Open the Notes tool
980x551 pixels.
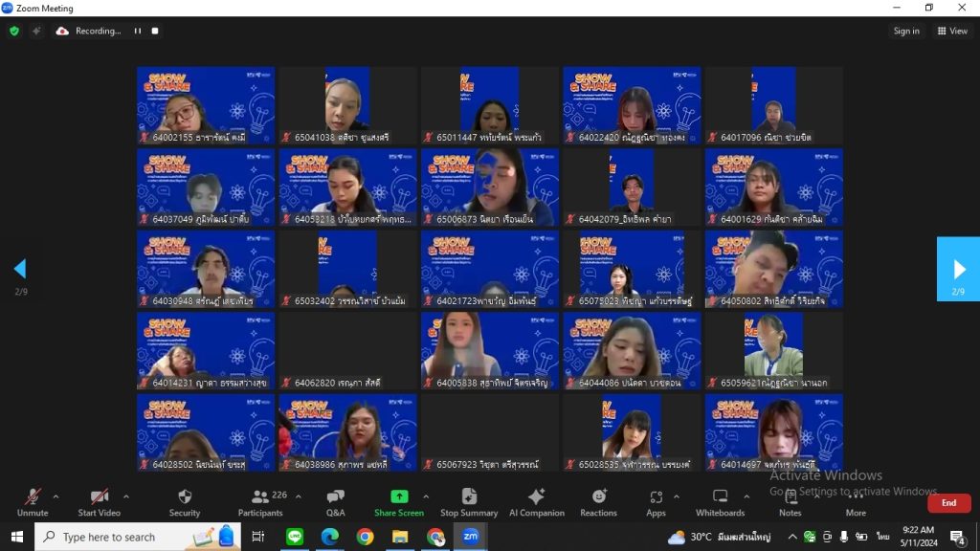pyautogui.click(x=790, y=502)
